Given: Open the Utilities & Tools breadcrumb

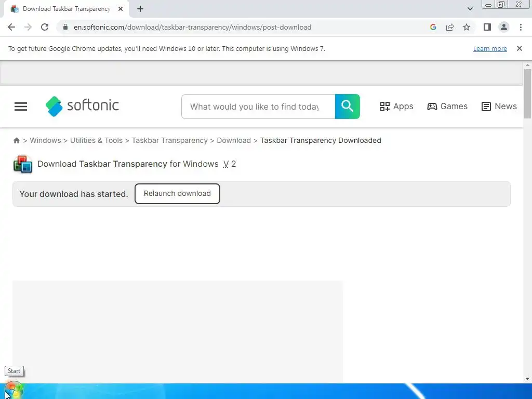Looking at the screenshot, I should 96,140.
